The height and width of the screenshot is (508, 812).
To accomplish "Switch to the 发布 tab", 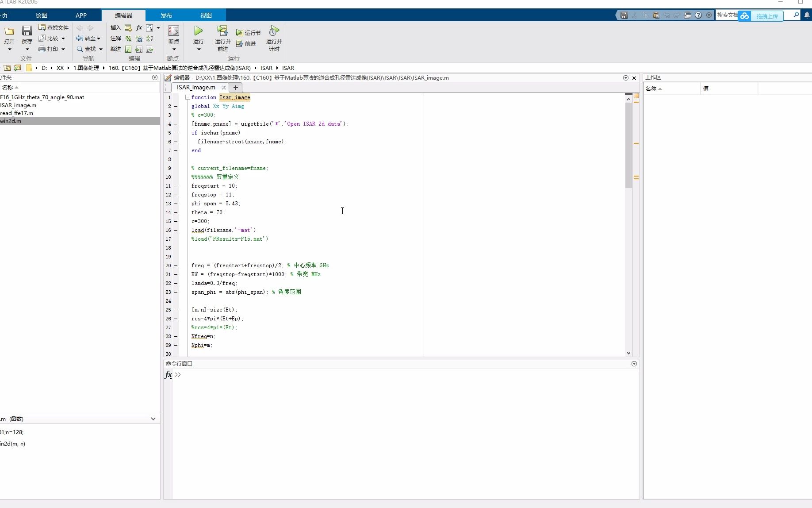I will tap(166, 15).
